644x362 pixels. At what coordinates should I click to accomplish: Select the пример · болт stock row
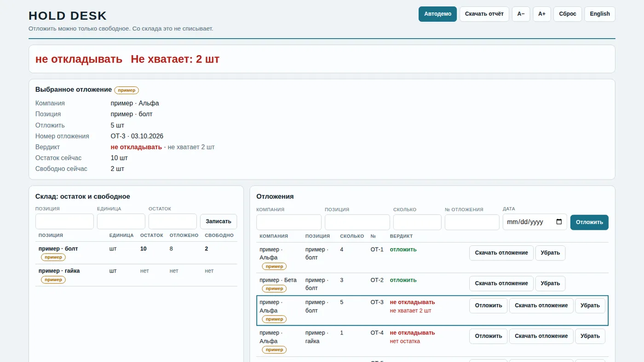tap(136, 253)
